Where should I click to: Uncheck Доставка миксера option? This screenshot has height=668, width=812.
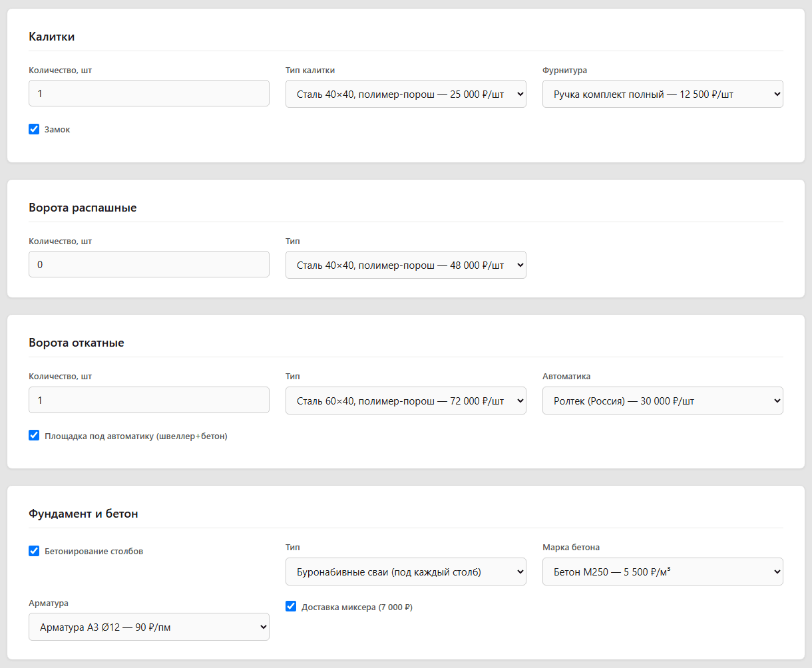click(x=291, y=606)
